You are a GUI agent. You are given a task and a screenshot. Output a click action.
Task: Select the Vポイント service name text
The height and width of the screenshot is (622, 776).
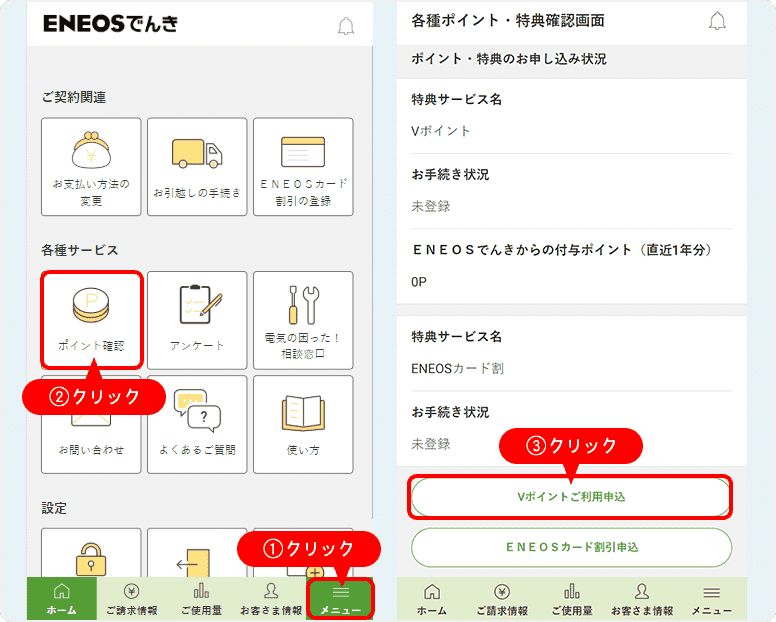[440, 131]
